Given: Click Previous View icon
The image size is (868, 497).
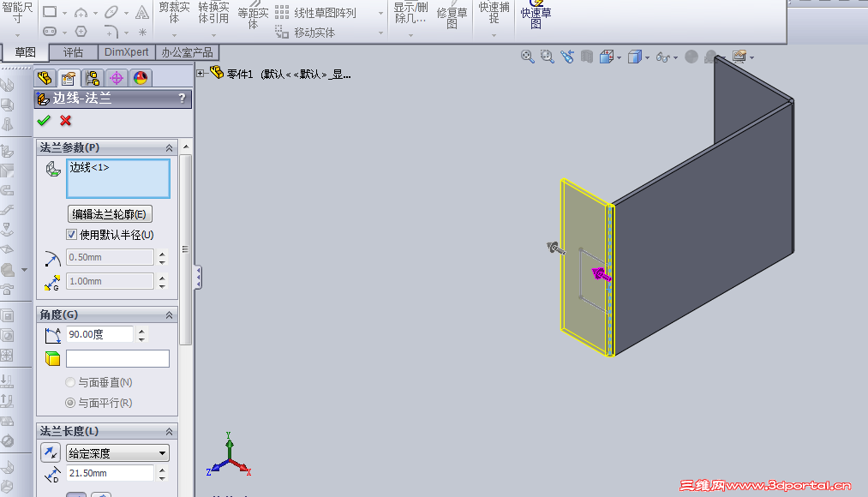Looking at the screenshot, I should [567, 57].
